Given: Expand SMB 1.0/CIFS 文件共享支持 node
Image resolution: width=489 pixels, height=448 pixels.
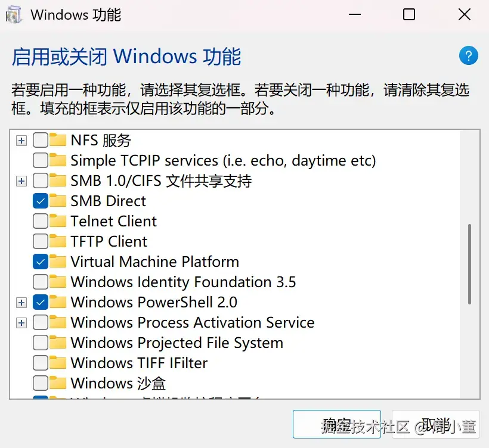Looking at the screenshot, I should [21, 181].
